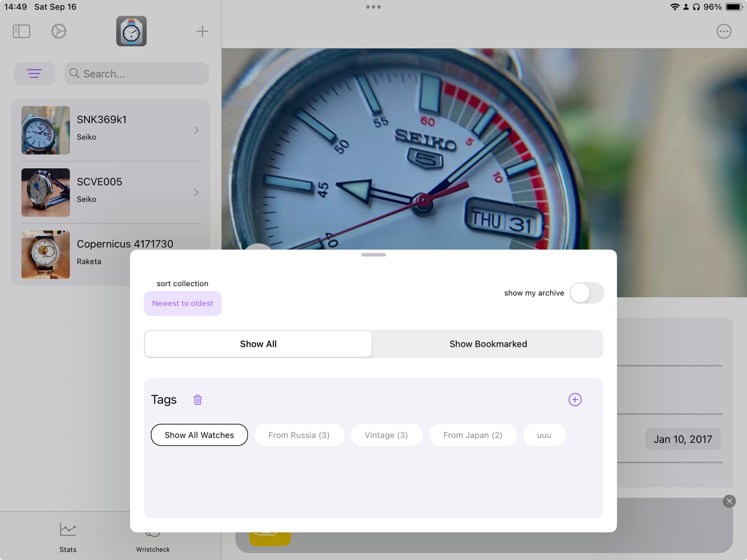Click the Jan 10, 2017 date button

coord(682,439)
